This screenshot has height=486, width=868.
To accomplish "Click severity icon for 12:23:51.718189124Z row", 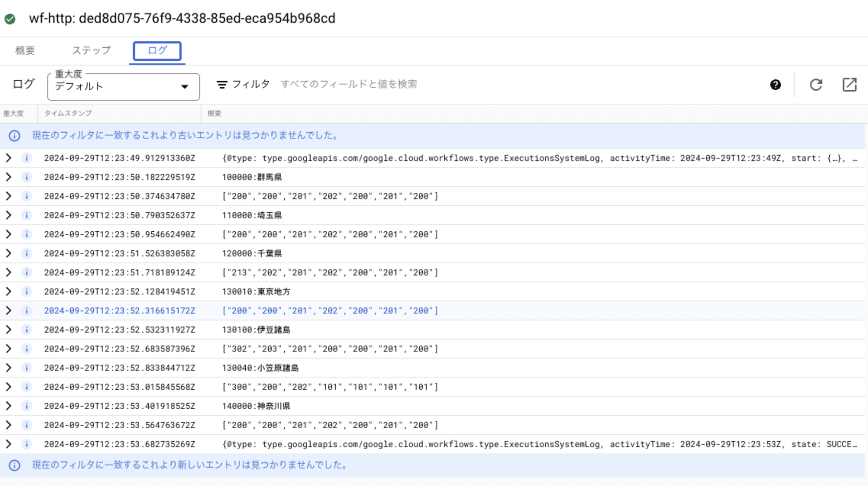I will point(26,273).
